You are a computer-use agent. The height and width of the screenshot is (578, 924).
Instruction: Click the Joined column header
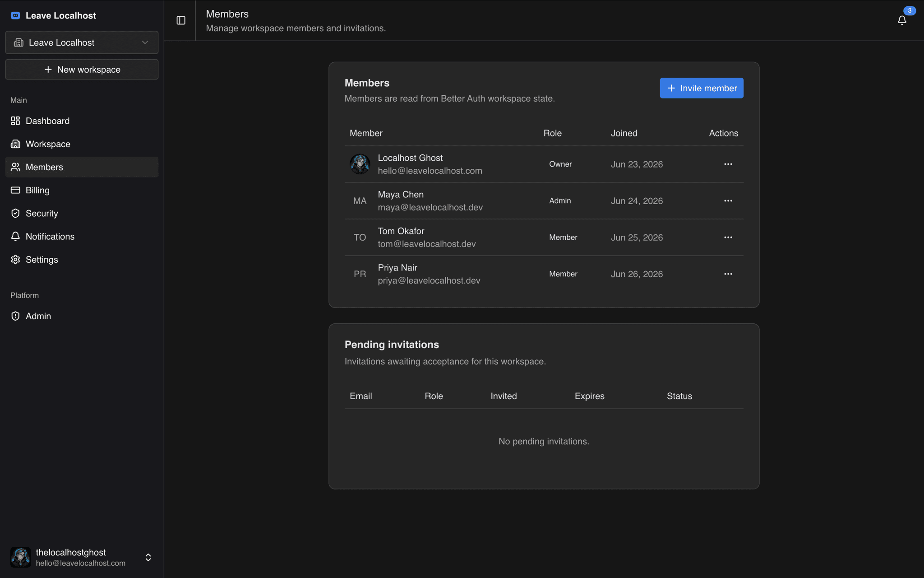pyautogui.click(x=624, y=133)
